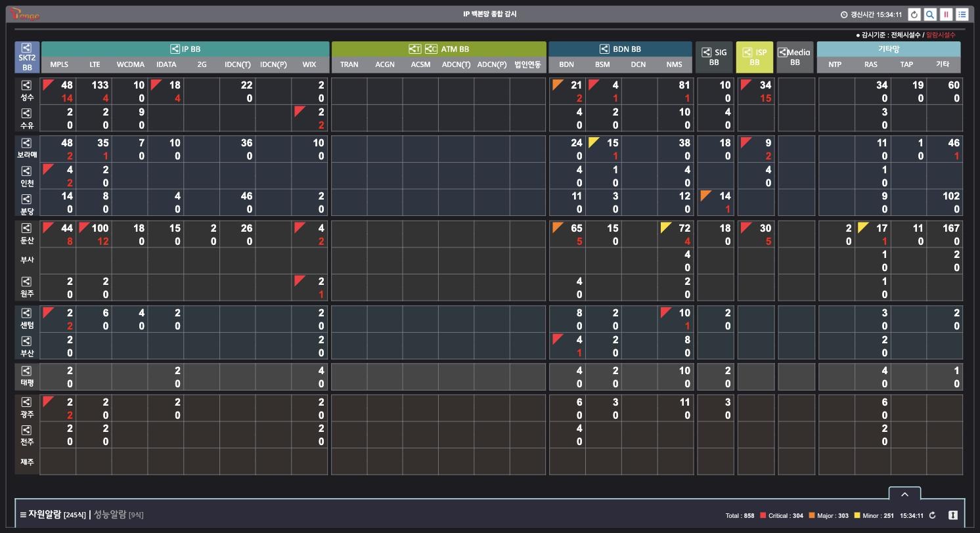Expand the alarm panel with the up chevron
This screenshot has width=980, height=533.
click(x=904, y=494)
